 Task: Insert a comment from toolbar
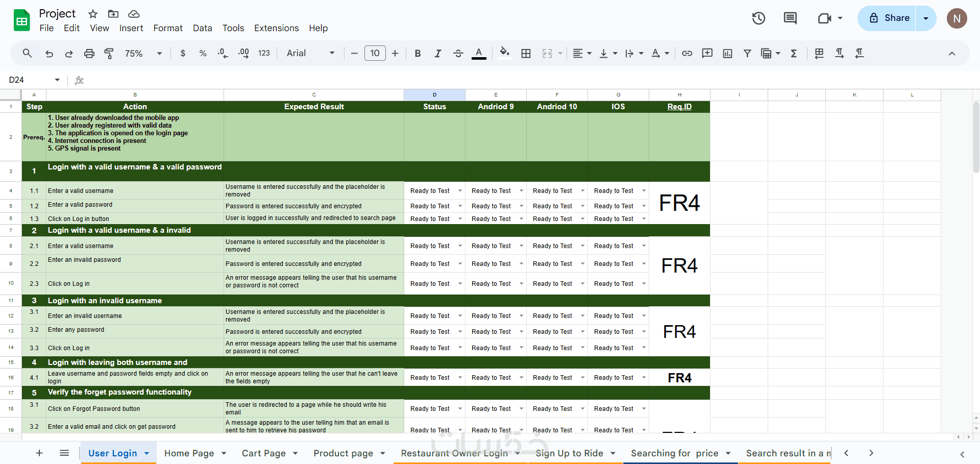pyautogui.click(x=707, y=53)
